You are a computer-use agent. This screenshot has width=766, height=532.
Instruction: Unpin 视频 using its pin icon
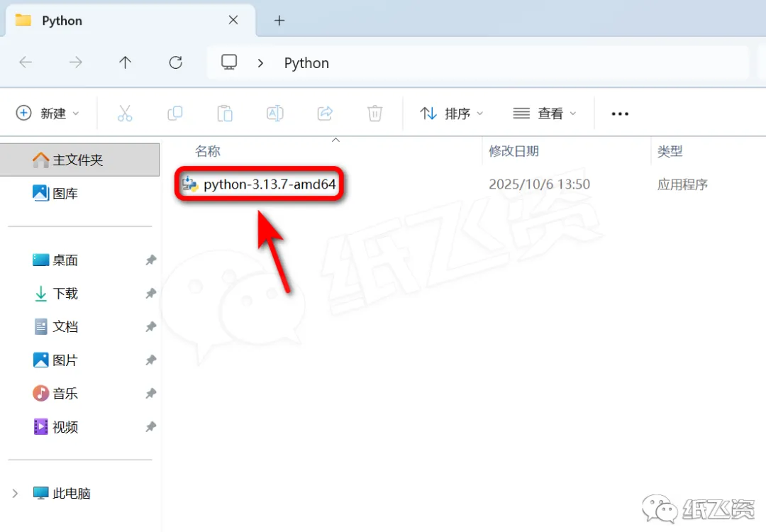(151, 427)
